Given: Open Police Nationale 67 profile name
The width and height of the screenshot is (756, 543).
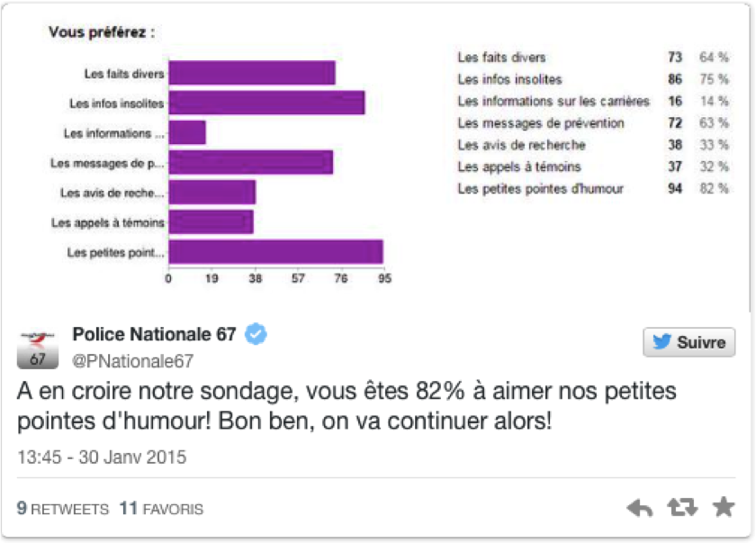Looking at the screenshot, I should point(154,334).
